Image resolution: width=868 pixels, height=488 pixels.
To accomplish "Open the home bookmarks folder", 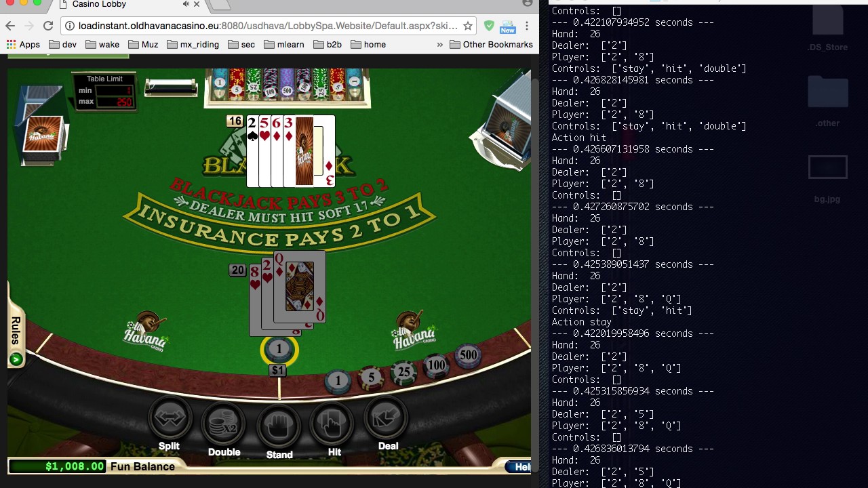I will [368, 45].
